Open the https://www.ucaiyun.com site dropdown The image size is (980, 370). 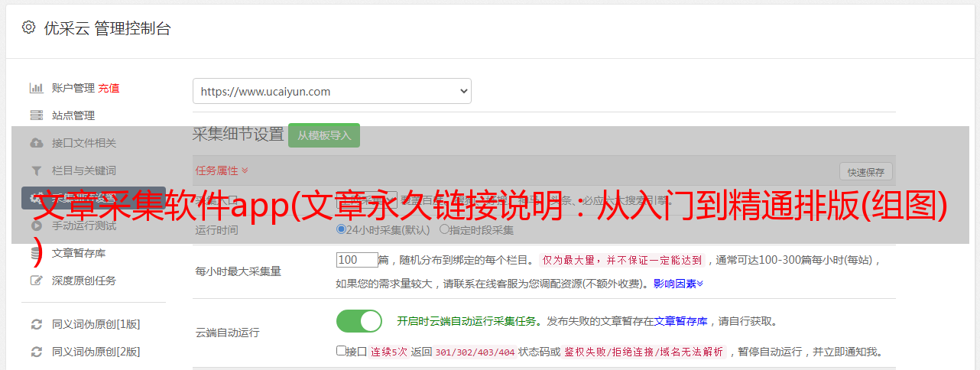pyautogui.click(x=332, y=91)
